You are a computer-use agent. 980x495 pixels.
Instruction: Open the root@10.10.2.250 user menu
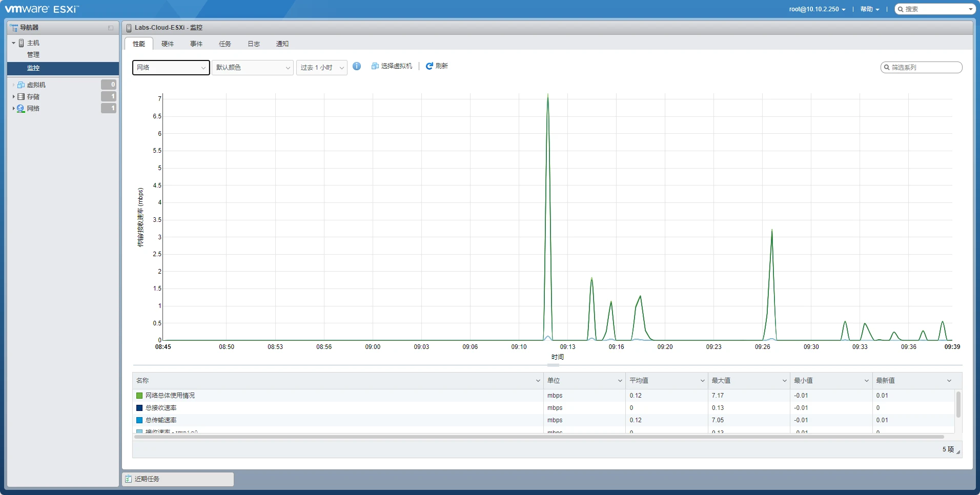[x=817, y=9]
